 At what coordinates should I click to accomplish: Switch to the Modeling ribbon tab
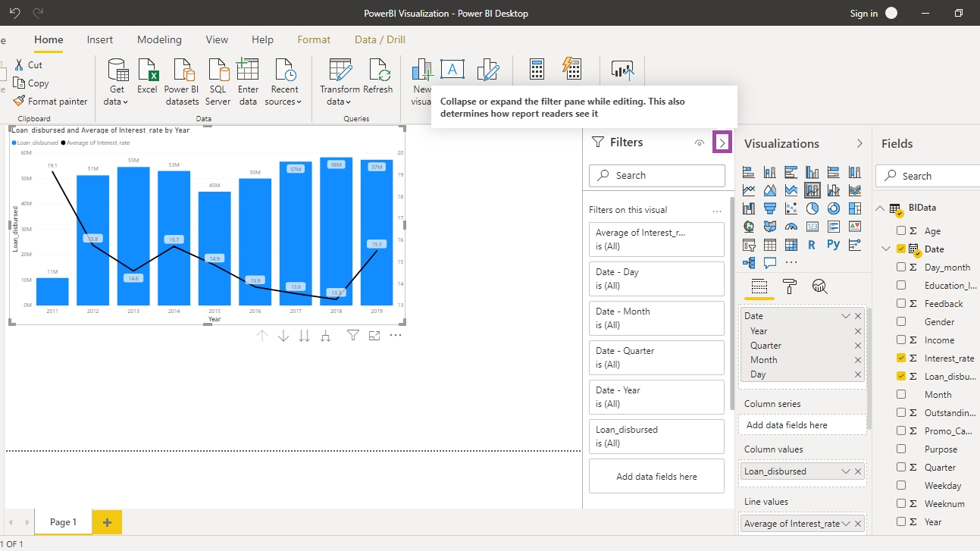[x=159, y=39]
